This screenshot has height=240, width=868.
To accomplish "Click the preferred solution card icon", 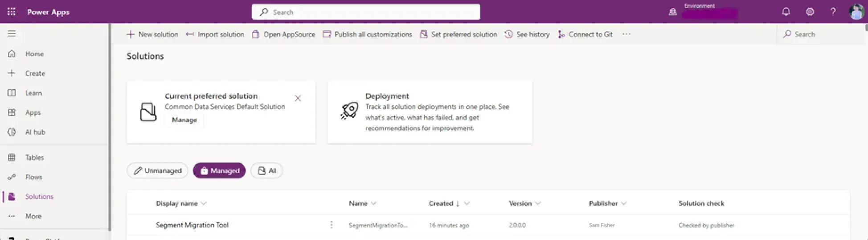I will (148, 112).
